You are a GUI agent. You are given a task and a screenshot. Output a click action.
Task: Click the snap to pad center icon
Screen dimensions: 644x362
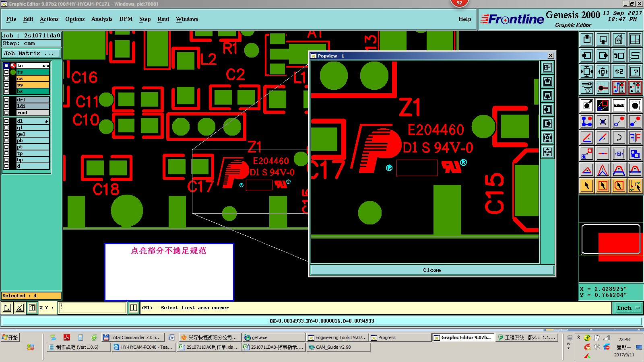click(603, 88)
